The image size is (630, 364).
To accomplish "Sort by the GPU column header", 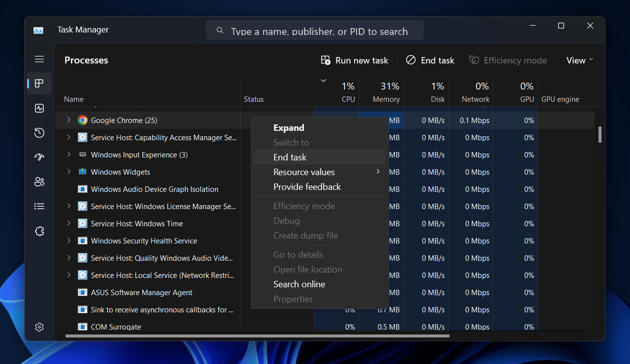I will (515, 91).
